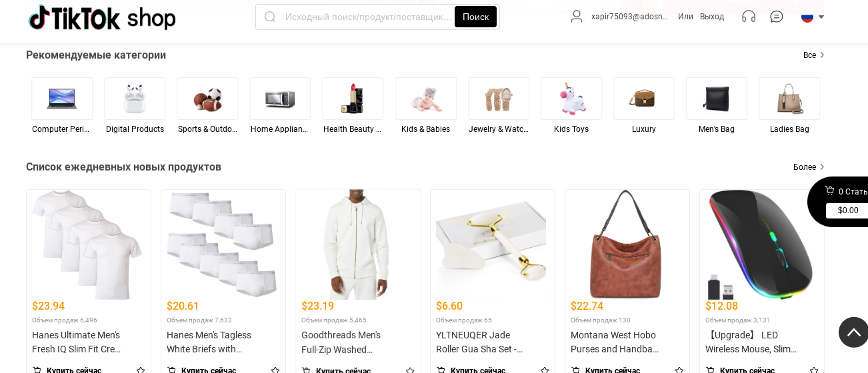The image size is (868, 373).
Task: Open customer support headphones icon
Action: tap(749, 17)
